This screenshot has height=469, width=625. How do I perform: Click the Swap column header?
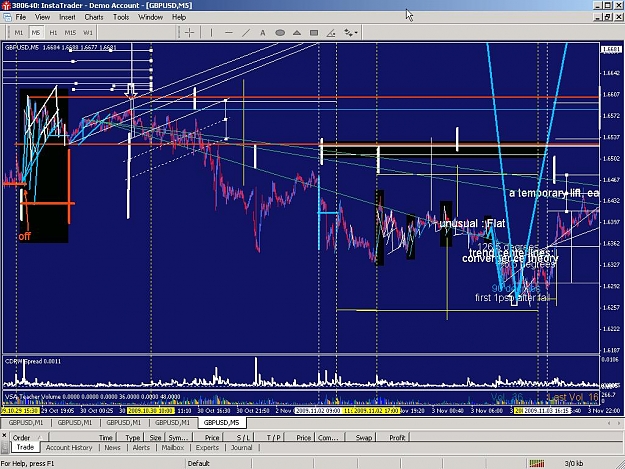pos(360,438)
